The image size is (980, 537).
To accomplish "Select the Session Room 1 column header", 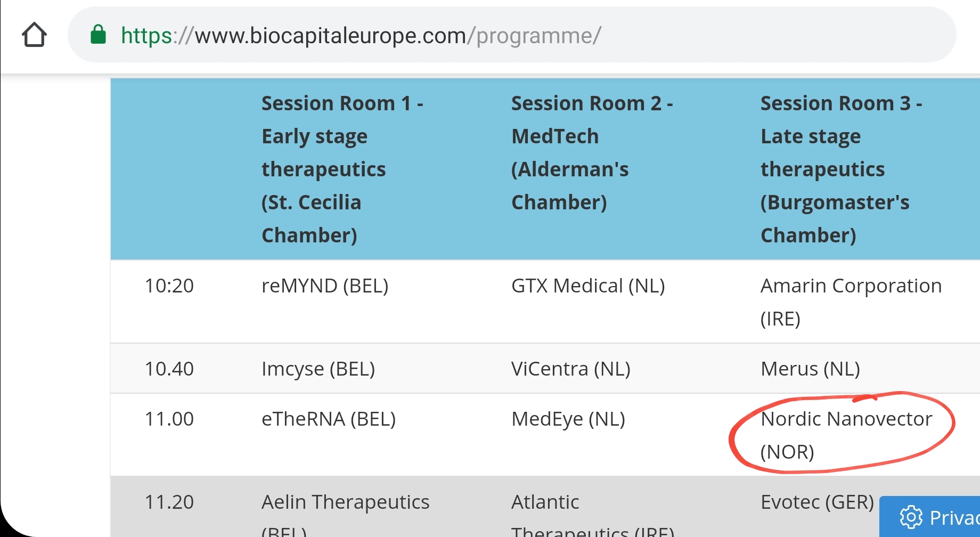I will [x=342, y=169].
